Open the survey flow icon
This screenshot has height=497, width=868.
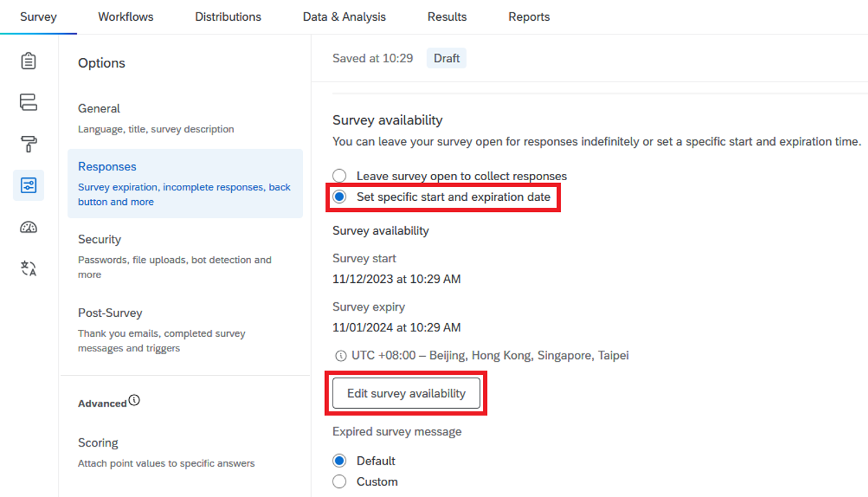[x=28, y=103]
